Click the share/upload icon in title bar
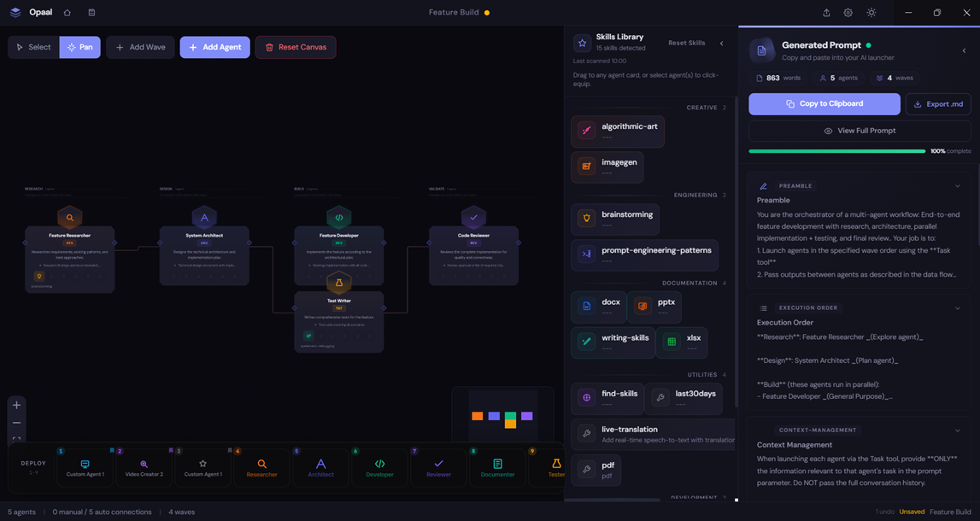Screen dimensions: 980x521 point(826,13)
